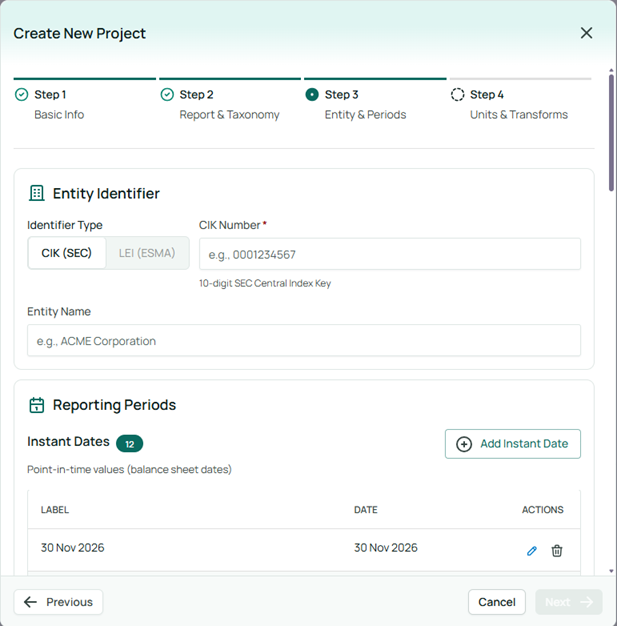The width and height of the screenshot is (617, 626).
Task: Click Add Instant Date button
Action: point(513,444)
